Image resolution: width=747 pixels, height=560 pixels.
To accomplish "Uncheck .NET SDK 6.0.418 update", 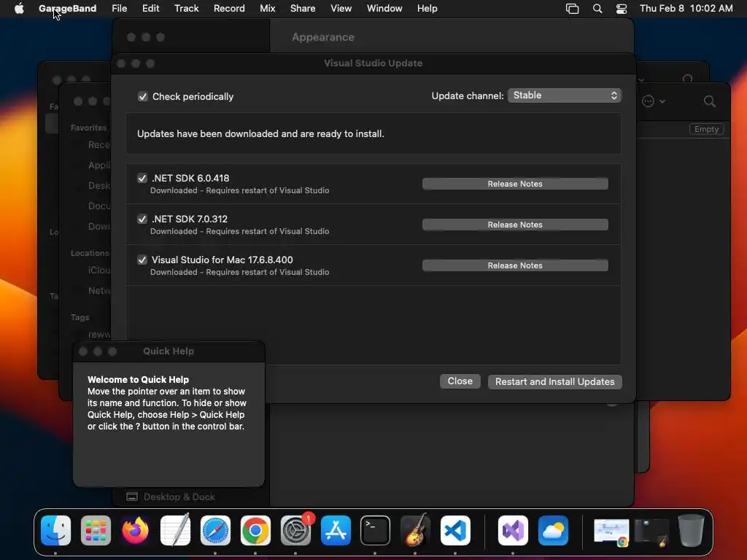I will [142, 178].
